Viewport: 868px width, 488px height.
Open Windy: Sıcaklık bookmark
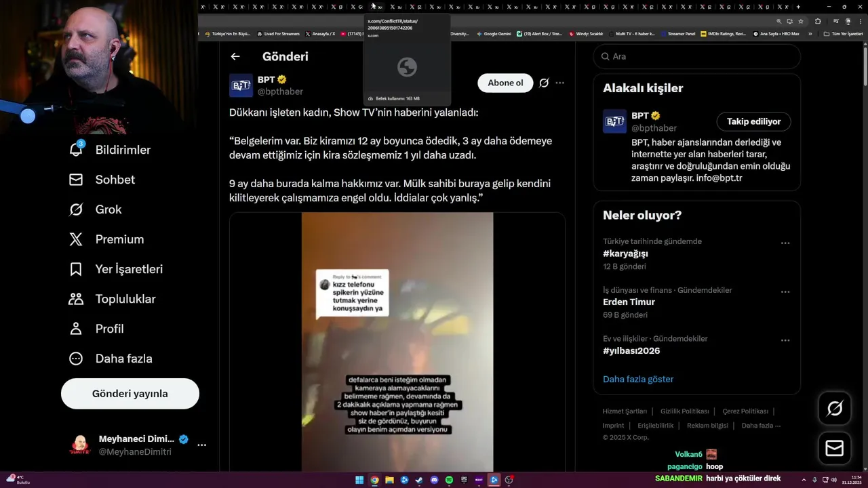[x=587, y=33]
